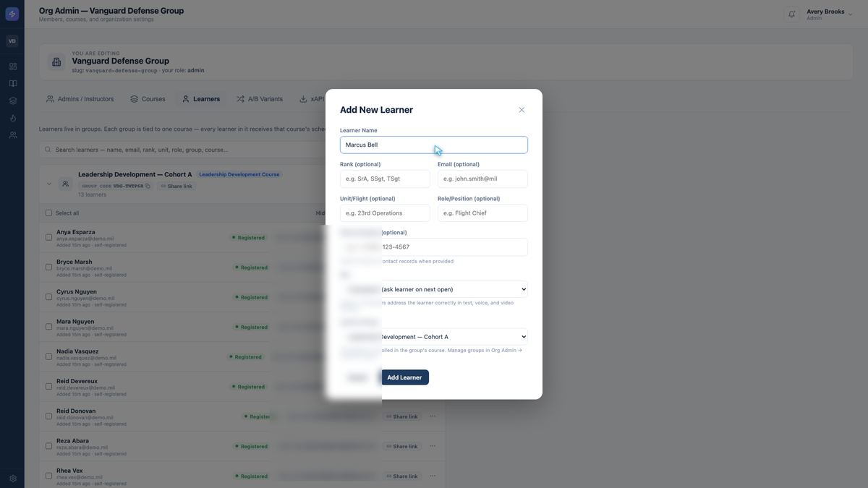The image size is (868, 488).
Task: Open the more options menu for Reza Abara
Action: [x=433, y=446]
